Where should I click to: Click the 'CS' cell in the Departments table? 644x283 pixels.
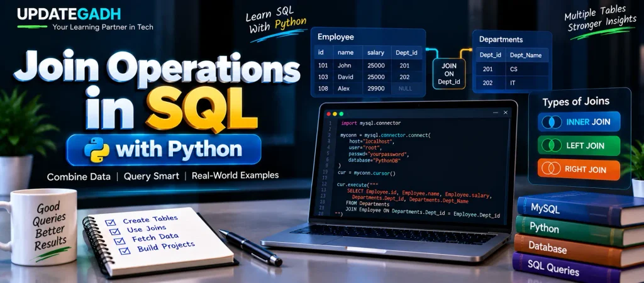pyautogui.click(x=514, y=69)
